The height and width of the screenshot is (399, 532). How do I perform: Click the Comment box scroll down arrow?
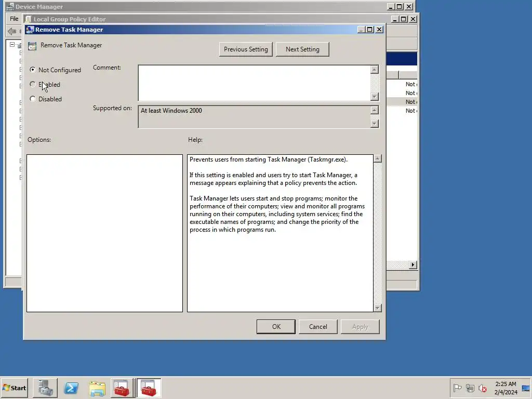[374, 97]
